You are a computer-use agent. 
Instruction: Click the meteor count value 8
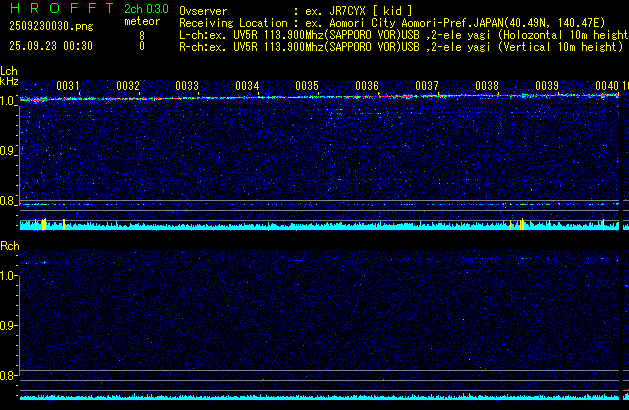[x=142, y=34]
